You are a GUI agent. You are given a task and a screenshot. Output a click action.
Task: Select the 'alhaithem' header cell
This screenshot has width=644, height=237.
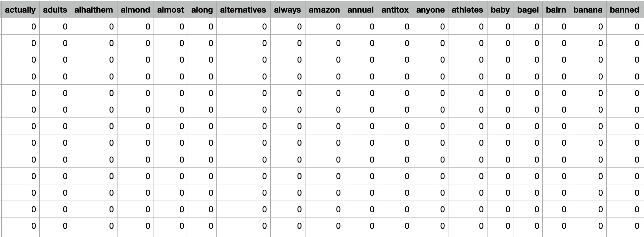(x=94, y=10)
